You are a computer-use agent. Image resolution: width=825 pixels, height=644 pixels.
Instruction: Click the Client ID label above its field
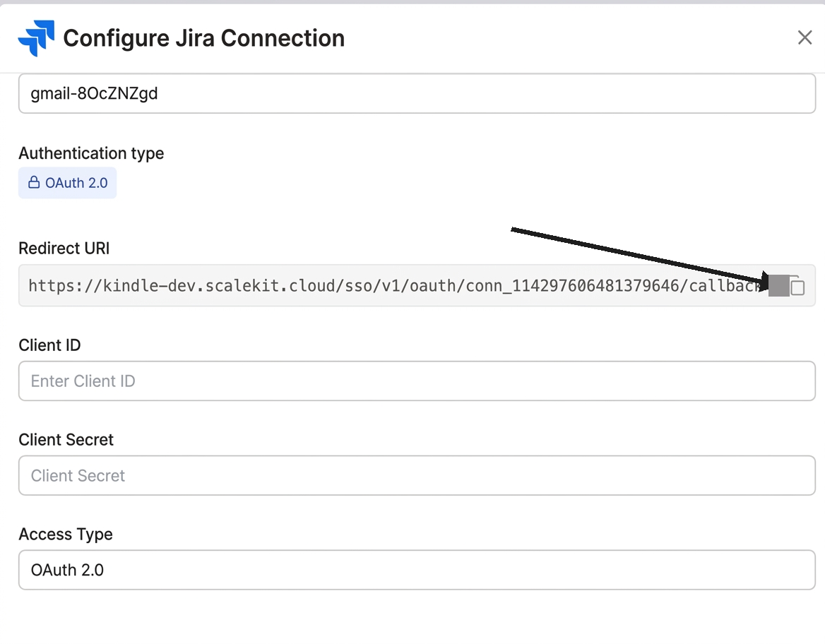[49, 345]
